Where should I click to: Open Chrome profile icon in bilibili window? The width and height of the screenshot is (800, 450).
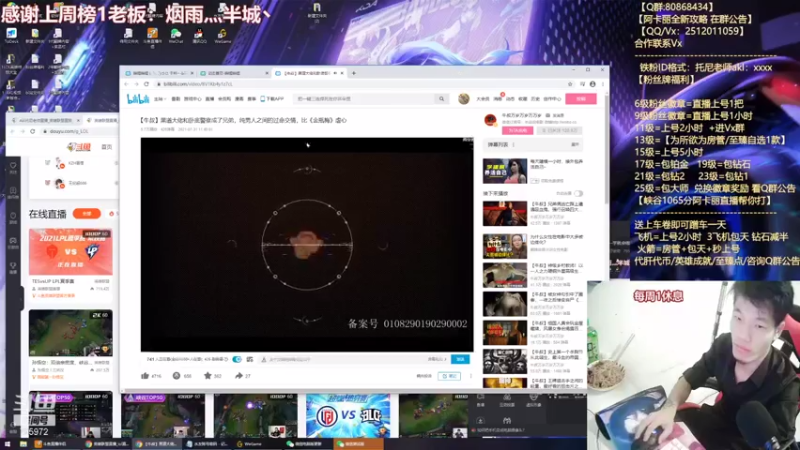[x=592, y=84]
